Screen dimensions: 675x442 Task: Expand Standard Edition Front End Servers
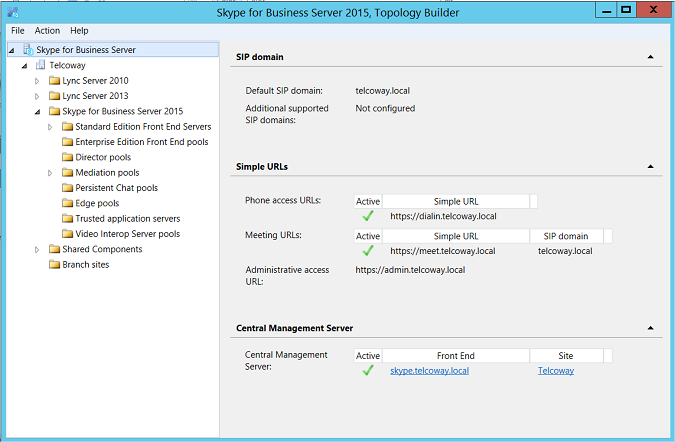click(51, 127)
